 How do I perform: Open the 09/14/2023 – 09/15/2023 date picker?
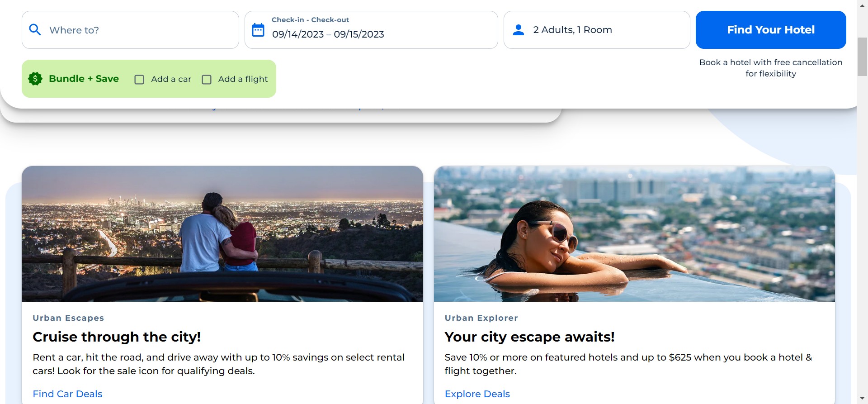tap(328, 34)
